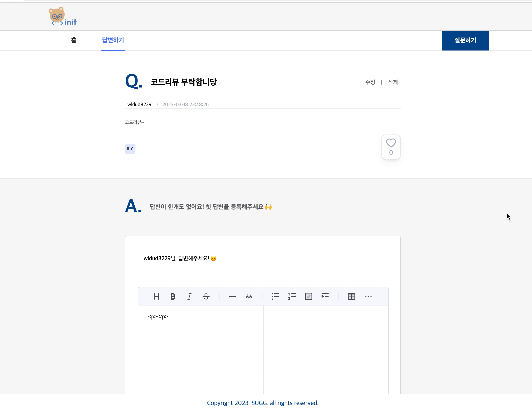Insert a task checkbox list

[308, 296]
